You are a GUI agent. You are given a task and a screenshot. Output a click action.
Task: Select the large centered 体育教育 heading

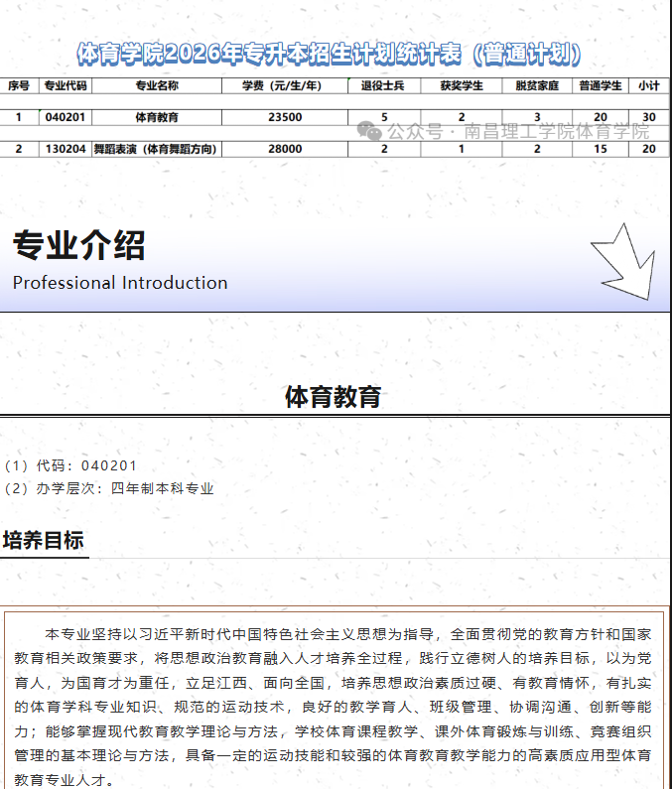334,397
